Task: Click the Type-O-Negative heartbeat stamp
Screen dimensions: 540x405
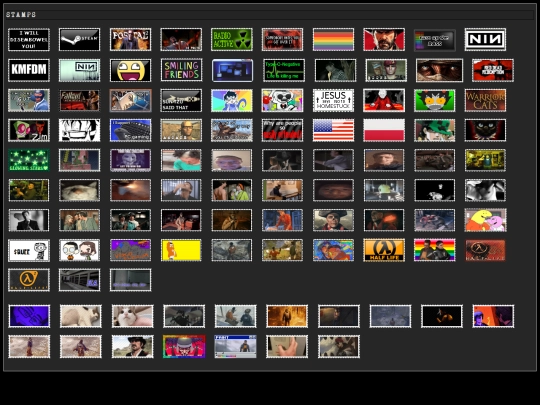Action: click(x=284, y=70)
